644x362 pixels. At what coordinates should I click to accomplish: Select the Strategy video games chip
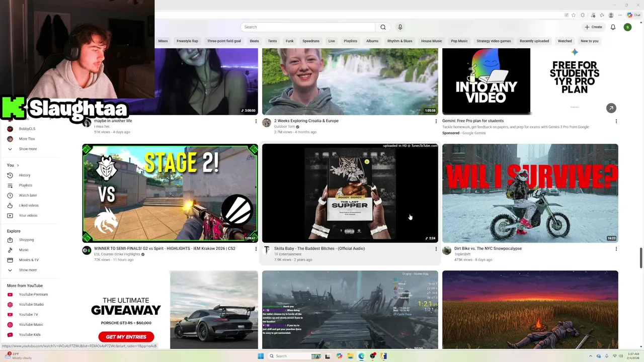pos(494,41)
